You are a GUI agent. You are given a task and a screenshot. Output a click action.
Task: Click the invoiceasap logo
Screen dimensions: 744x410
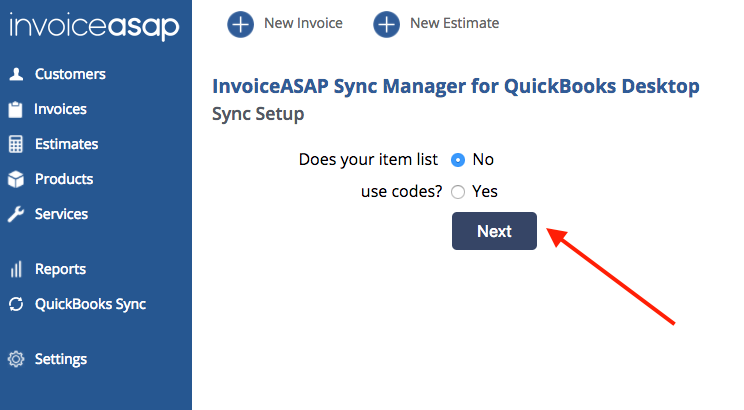pyautogui.click(x=94, y=27)
